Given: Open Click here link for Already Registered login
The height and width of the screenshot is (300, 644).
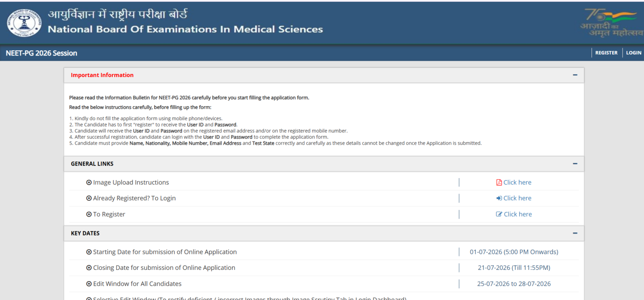Looking at the screenshot, I should pos(517,198).
